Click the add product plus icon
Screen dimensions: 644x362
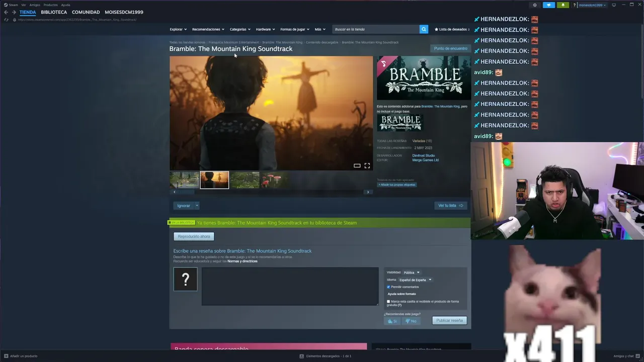[6, 356]
